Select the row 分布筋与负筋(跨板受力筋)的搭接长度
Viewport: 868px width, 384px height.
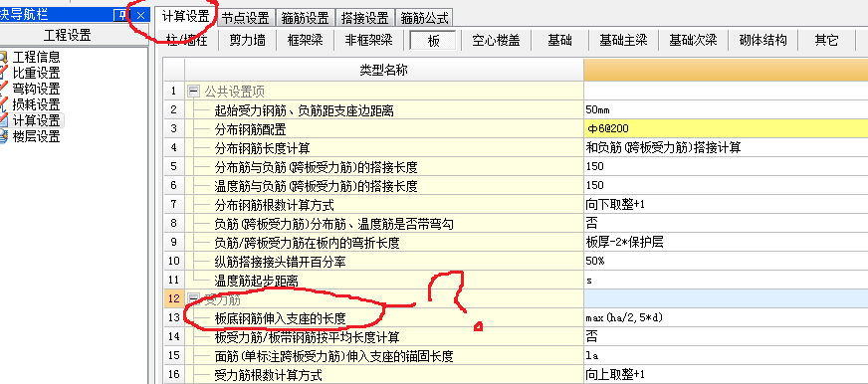pos(384,166)
